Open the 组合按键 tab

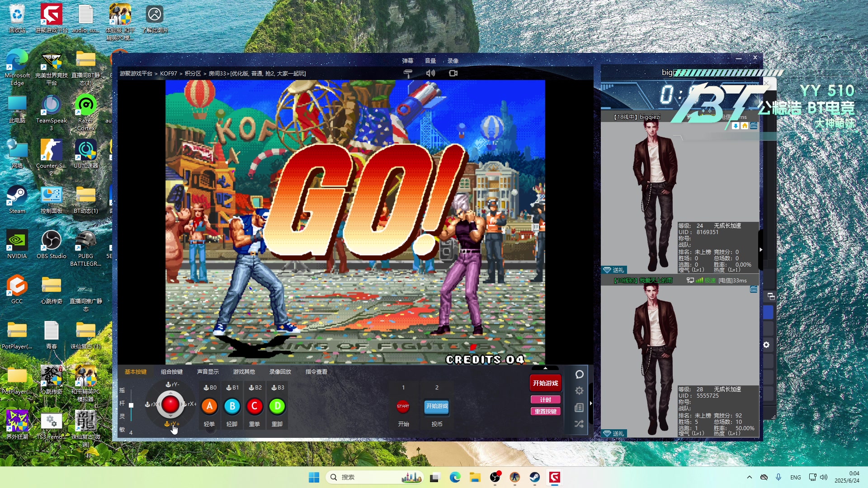tap(172, 372)
